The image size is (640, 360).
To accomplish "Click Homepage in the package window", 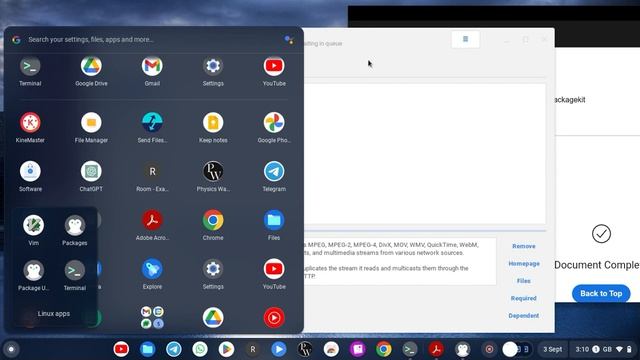I will coord(524,264).
